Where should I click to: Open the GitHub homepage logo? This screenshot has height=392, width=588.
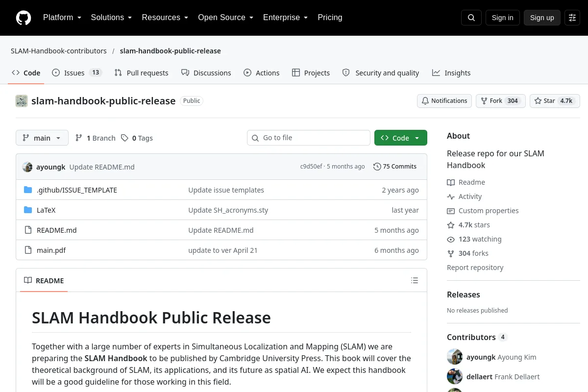coord(24,18)
